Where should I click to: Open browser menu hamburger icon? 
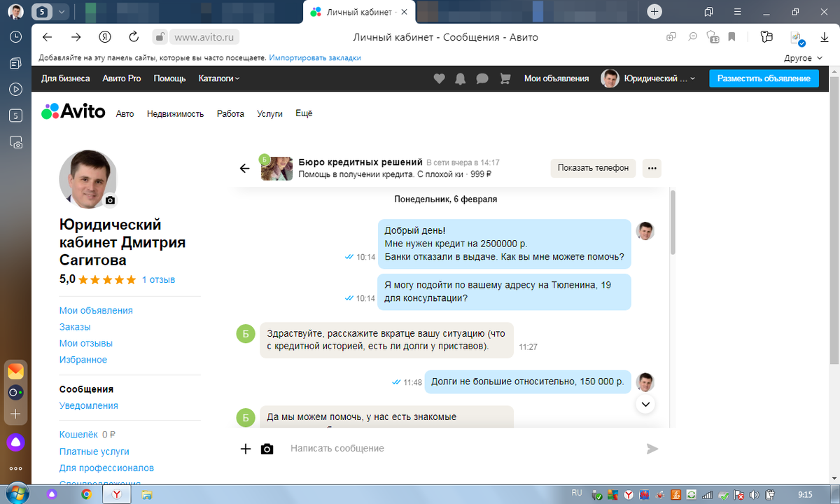point(738,11)
